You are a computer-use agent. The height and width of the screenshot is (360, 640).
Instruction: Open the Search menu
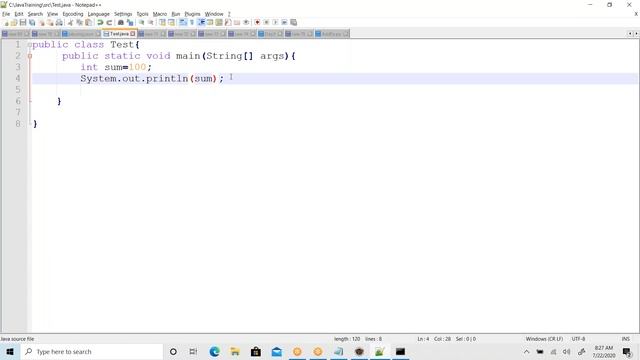coord(35,14)
